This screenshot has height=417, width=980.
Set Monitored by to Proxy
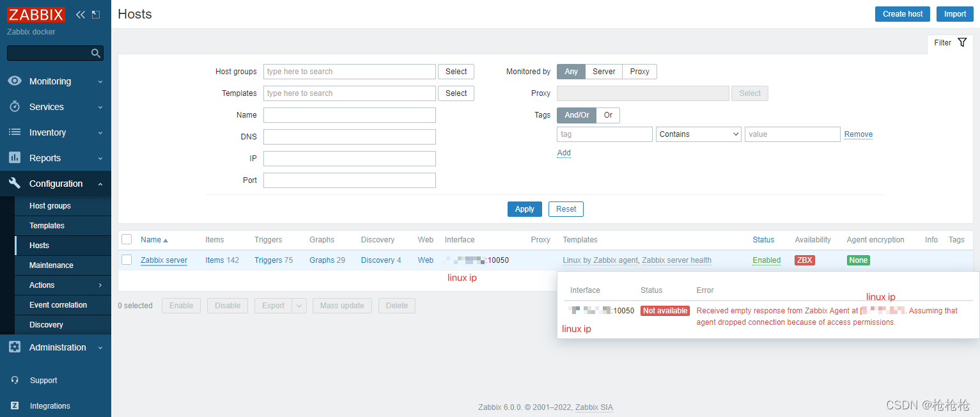(639, 72)
